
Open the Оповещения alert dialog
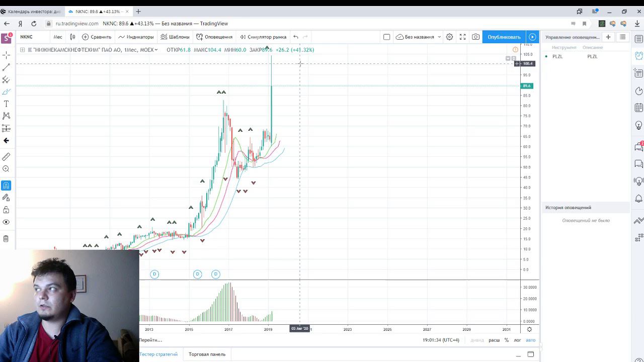point(215,37)
